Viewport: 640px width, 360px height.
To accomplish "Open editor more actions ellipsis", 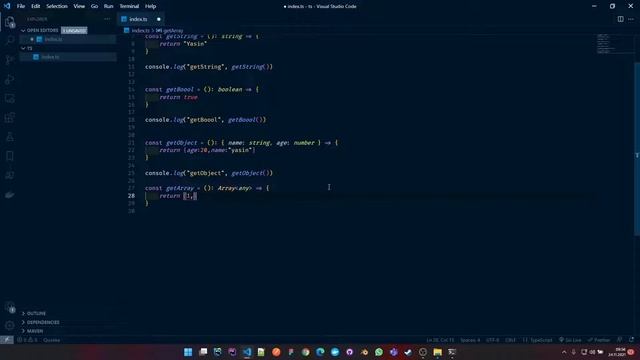I will (631, 19).
